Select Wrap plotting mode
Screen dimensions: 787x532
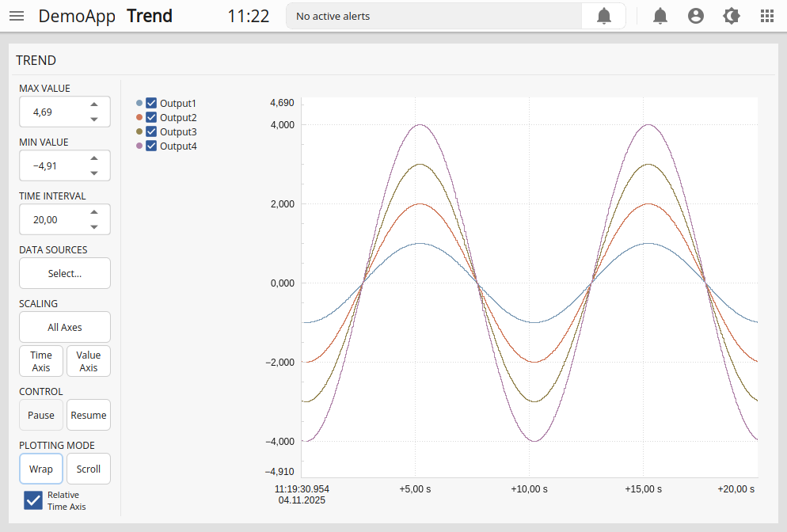tap(41, 469)
